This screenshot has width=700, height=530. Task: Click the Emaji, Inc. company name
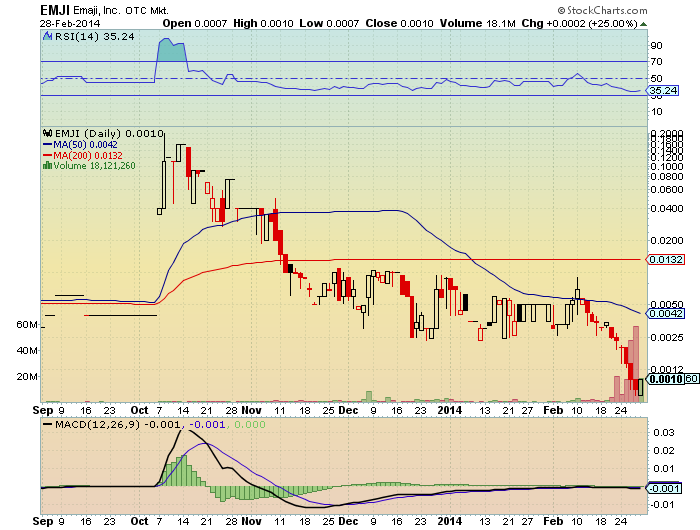pos(97,10)
